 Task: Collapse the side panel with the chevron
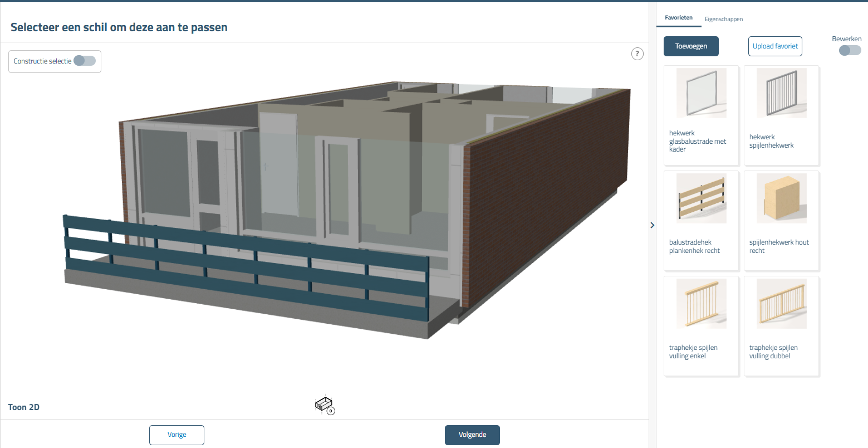(653, 225)
